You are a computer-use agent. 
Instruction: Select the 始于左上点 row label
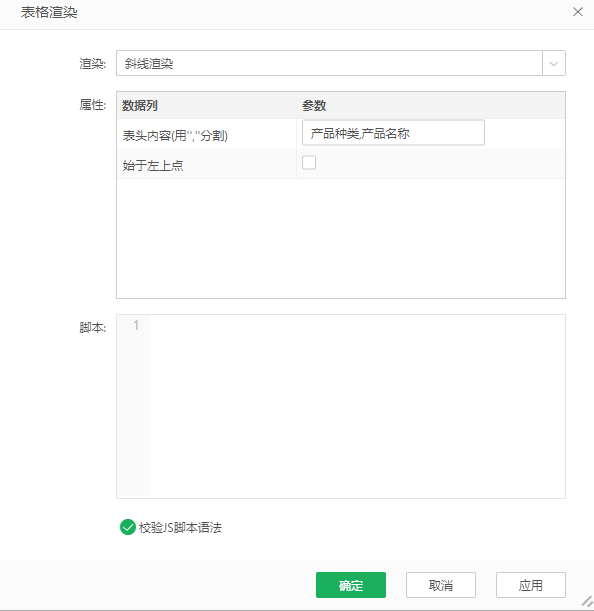pyautogui.click(x=153, y=165)
